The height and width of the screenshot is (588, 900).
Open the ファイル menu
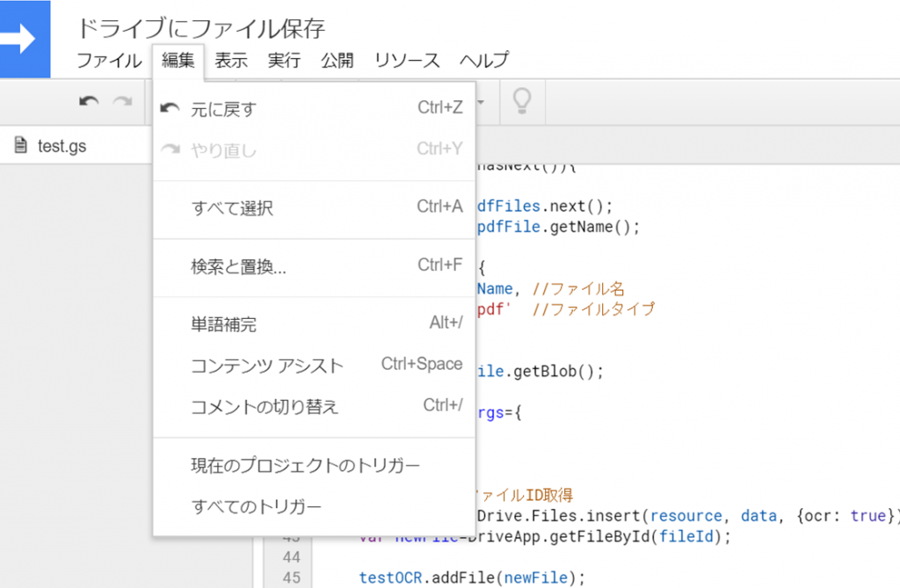point(109,61)
